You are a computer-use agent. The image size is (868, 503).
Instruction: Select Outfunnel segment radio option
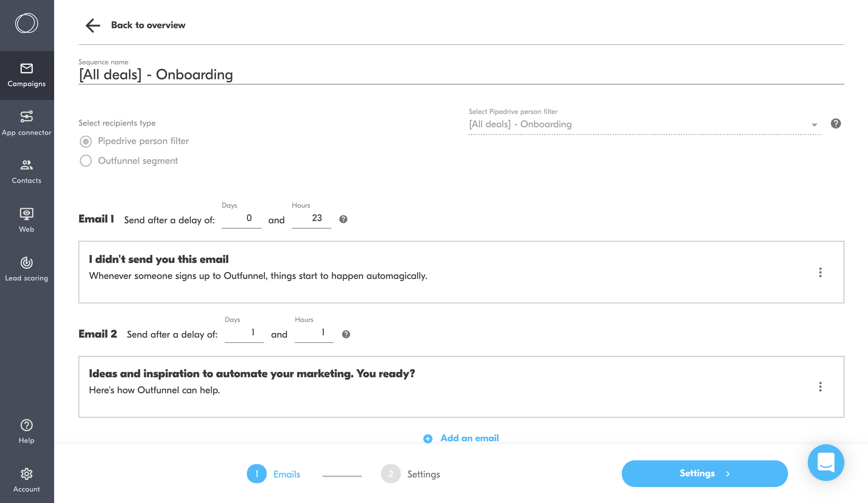tap(86, 161)
